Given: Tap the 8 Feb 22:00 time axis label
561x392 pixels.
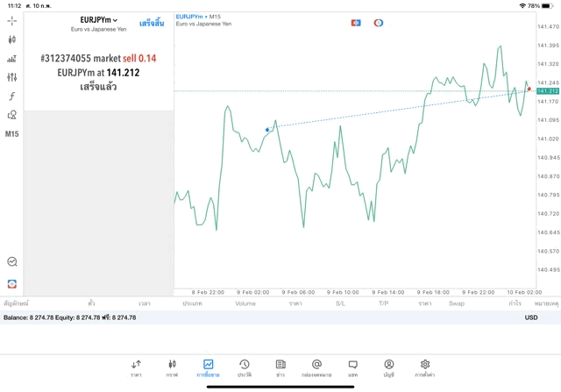Looking at the screenshot, I should [x=208, y=293].
